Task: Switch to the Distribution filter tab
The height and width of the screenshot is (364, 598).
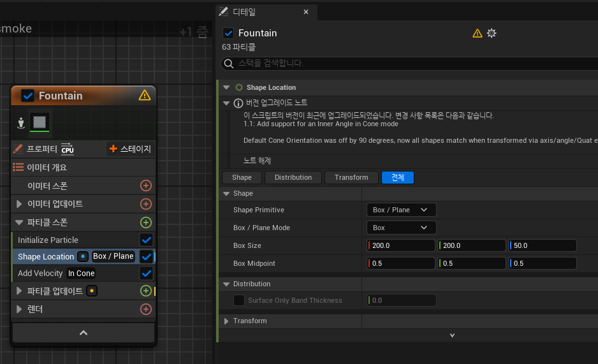Action: click(x=293, y=178)
